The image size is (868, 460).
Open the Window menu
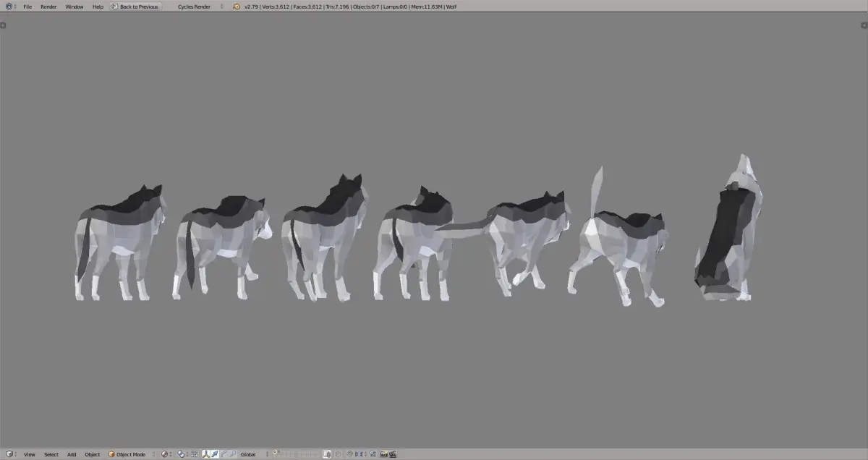75,7
